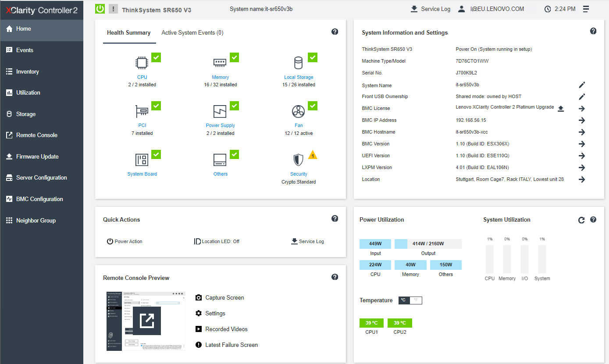Open Storage in the sidebar
609x364 pixels.
coord(42,114)
